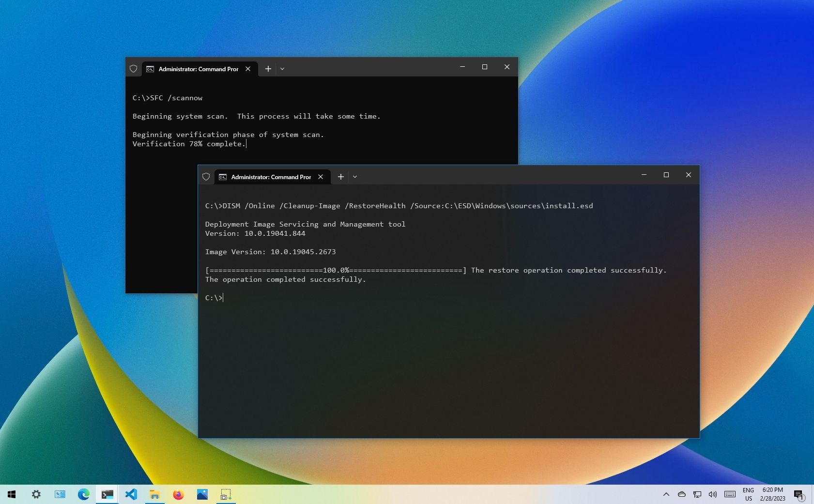This screenshot has width=814, height=504.
Task: Close the tab in the DISM window
Action: pyautogui.click(x=321, y=177)
